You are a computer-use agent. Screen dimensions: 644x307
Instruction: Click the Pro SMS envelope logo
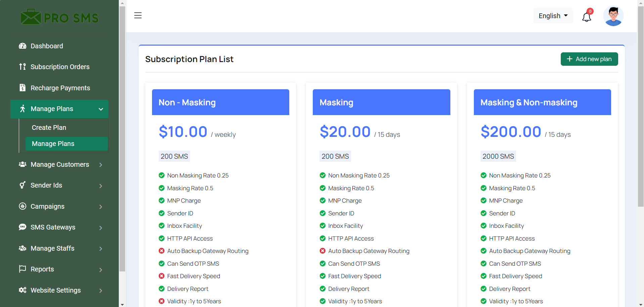(x=31, y=17)
